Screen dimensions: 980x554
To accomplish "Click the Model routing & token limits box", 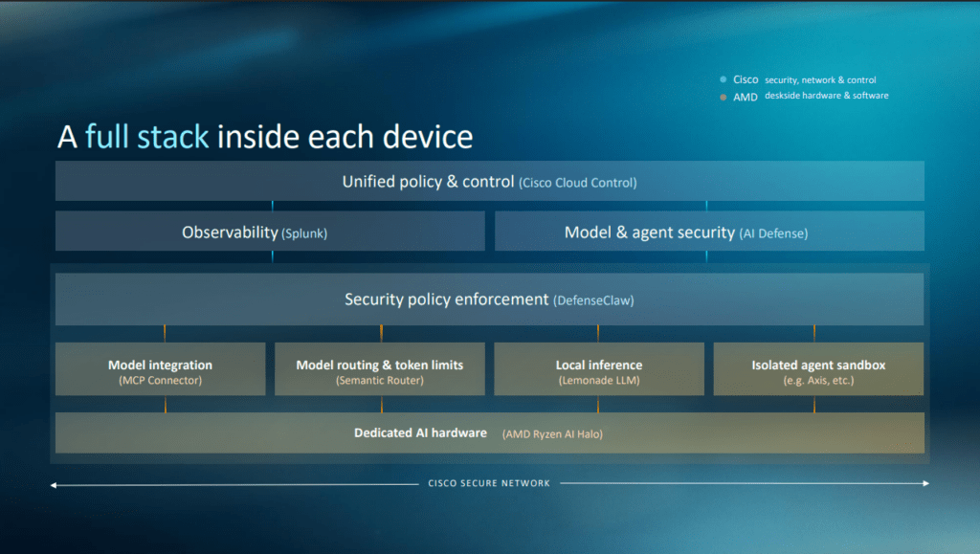I will [x=380, y=369].
